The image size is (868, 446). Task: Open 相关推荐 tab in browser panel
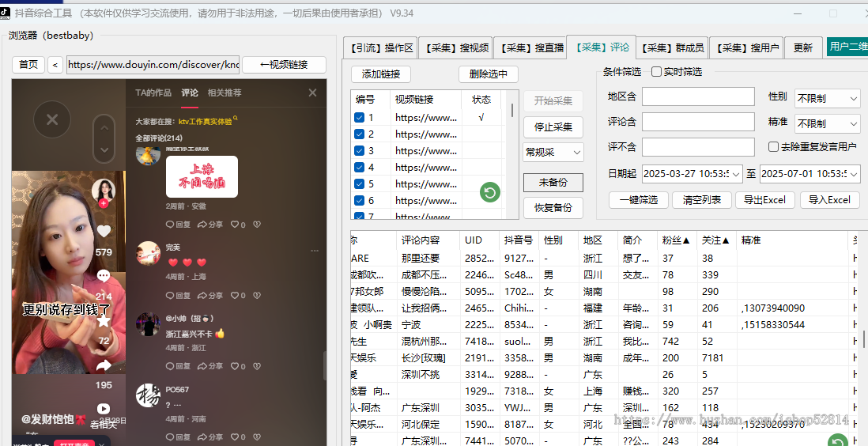pyautogui.click(x=225, y=93)
